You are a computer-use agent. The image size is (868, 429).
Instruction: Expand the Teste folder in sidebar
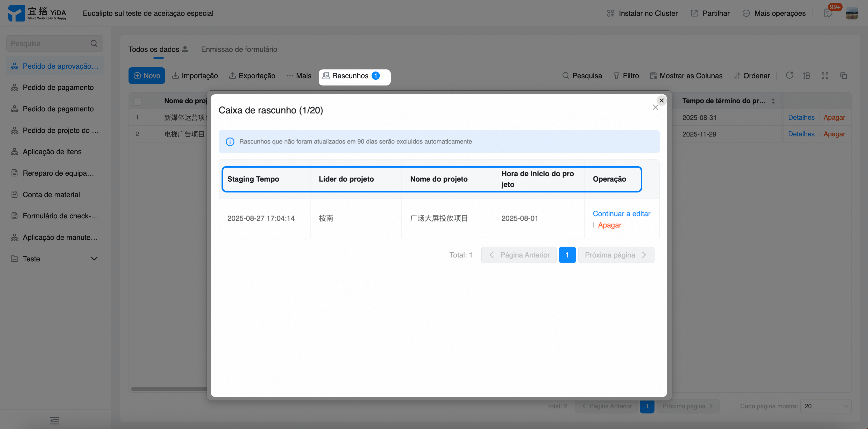pos(94,259)
